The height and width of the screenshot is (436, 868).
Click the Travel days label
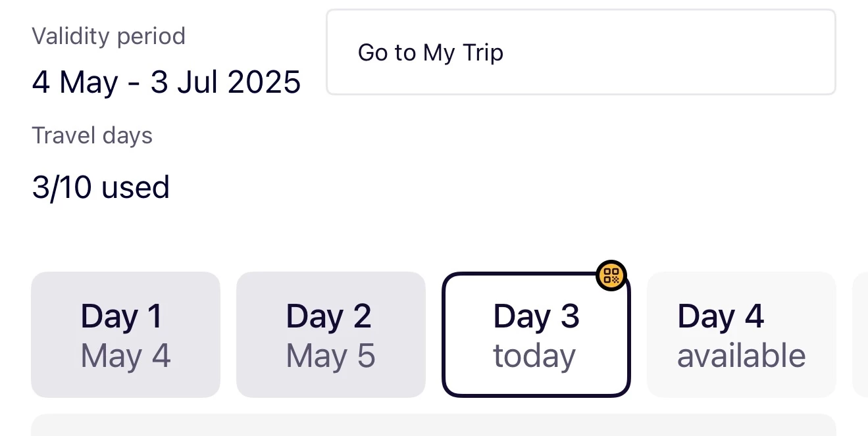[x=92, y=135]
